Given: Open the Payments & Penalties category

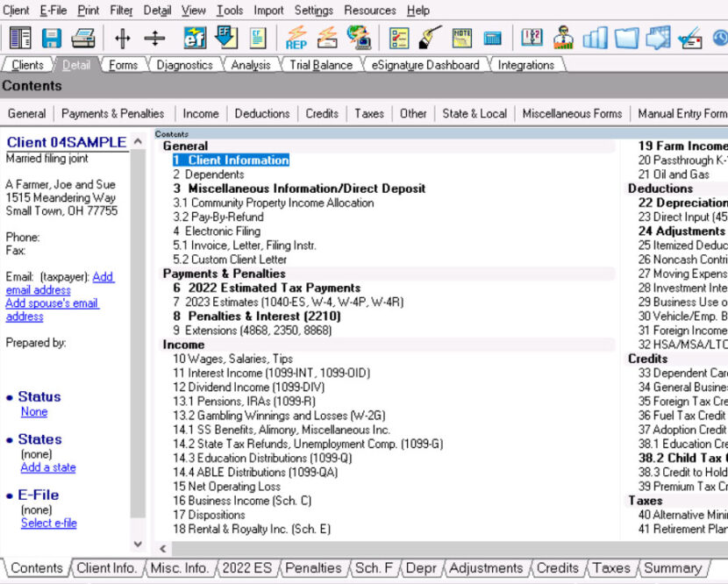Looking at the screenshot, I should click(112, 113).
